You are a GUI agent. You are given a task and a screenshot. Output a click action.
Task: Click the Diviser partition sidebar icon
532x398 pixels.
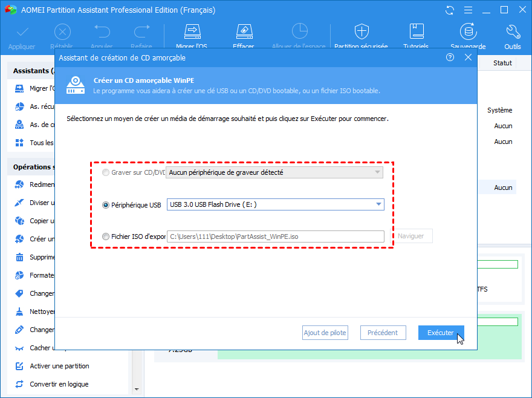[19, 203]
